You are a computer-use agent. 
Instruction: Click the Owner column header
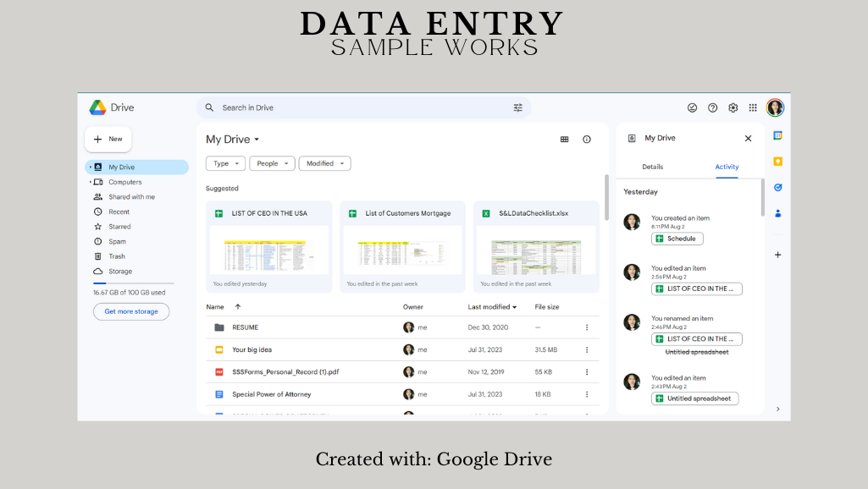(x=413, y=307)
